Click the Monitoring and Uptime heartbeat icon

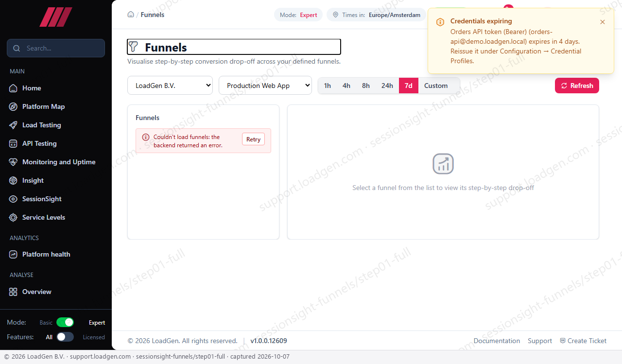point(13,162)
